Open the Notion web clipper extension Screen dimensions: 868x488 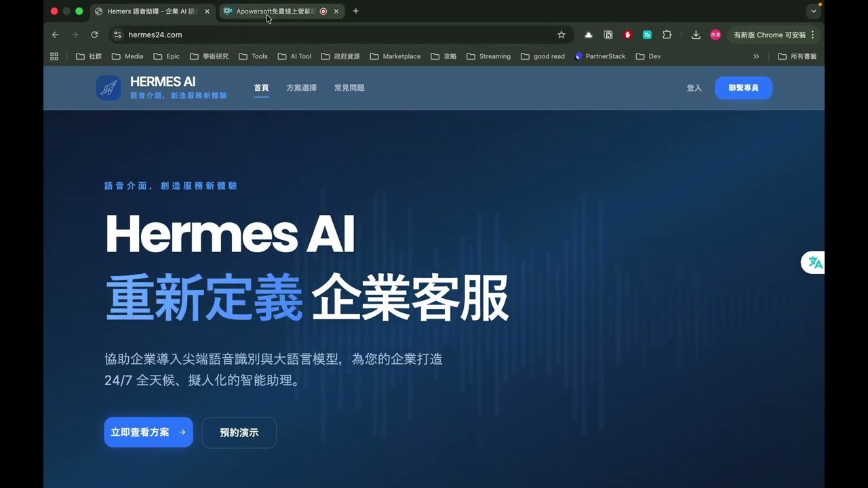(x=608, y=35)
